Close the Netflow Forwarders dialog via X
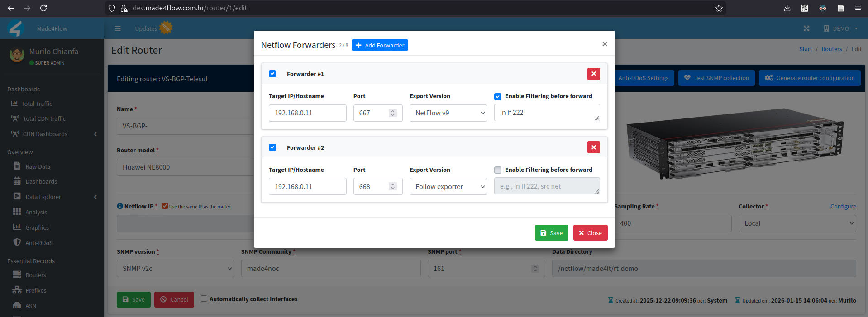Image resolution: width=868 pixels, height=317 pixels. pyautogui.click(x=605, y=44)
